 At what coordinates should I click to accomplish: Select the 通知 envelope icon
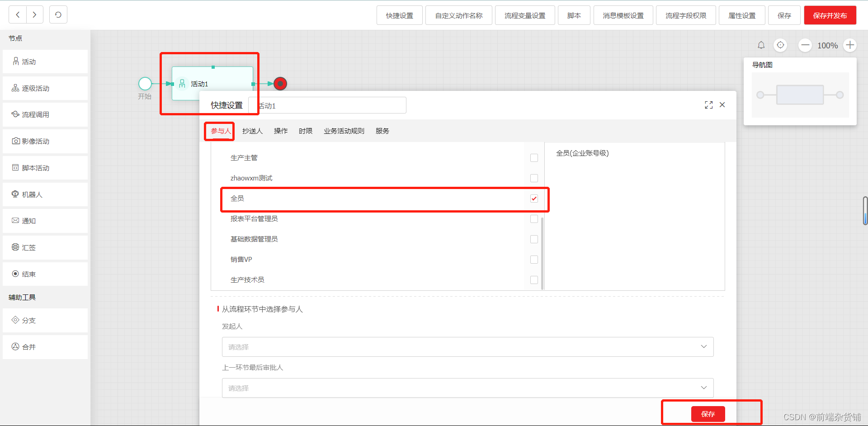(x=15, y=220)
